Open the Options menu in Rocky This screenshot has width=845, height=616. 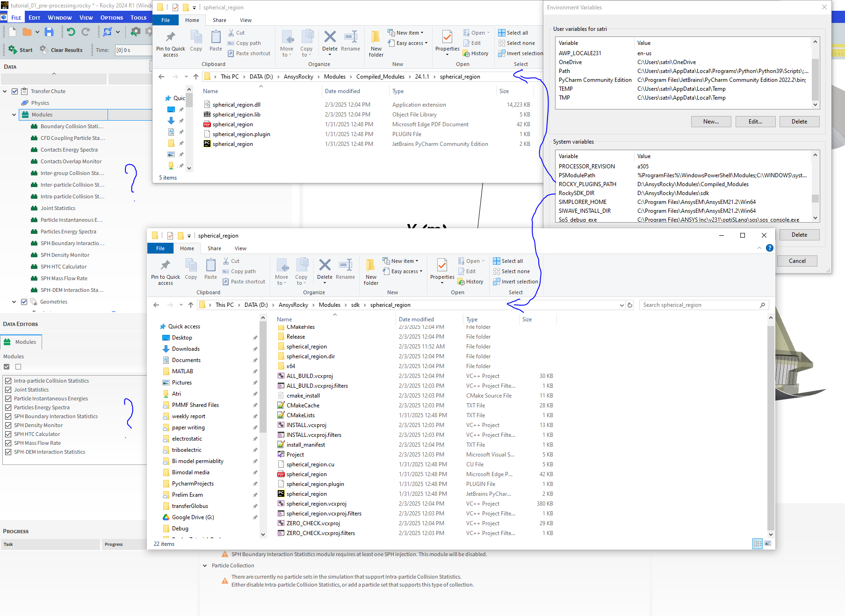point(111,18)
